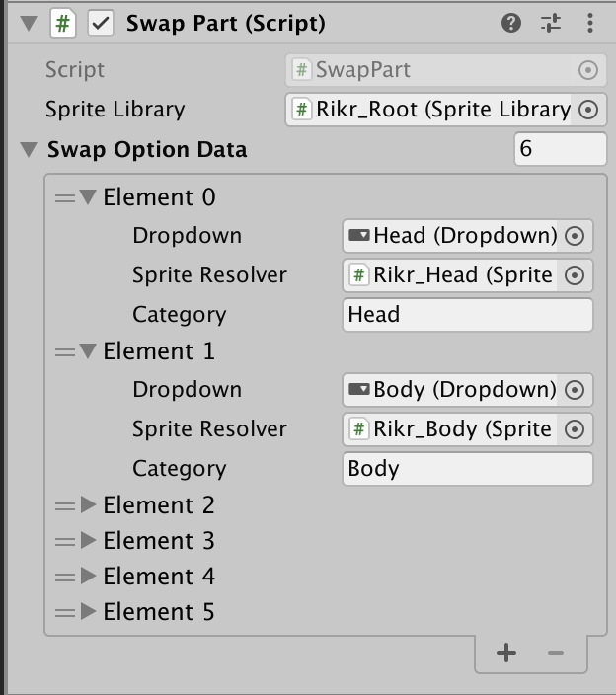Screen dimensions: 616x695
Task: Remove list element with minus button
Action: pyautogui.click(x=556, y=653)
